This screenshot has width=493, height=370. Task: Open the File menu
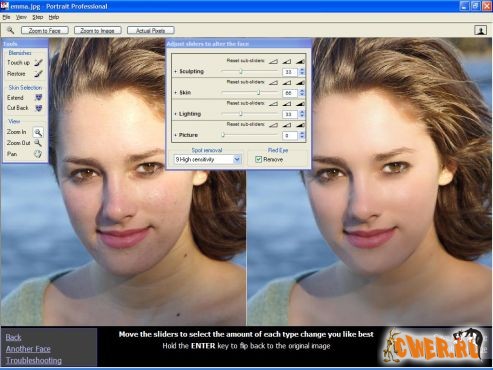coord(6,17)
